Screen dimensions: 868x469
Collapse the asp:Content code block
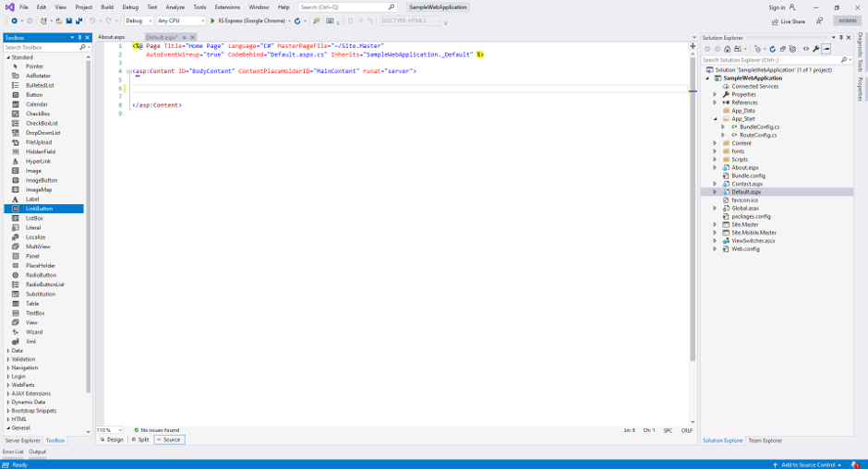129,71
